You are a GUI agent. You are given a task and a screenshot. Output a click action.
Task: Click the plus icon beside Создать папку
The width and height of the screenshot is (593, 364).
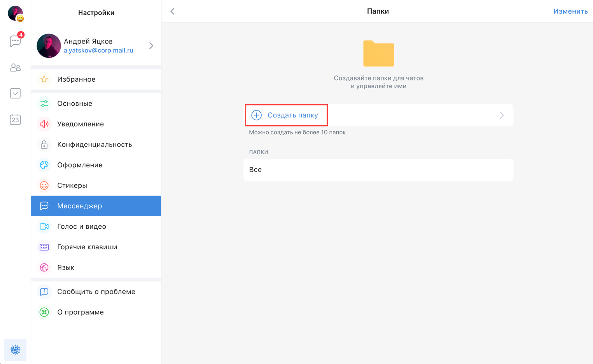[x=257, y=115]
